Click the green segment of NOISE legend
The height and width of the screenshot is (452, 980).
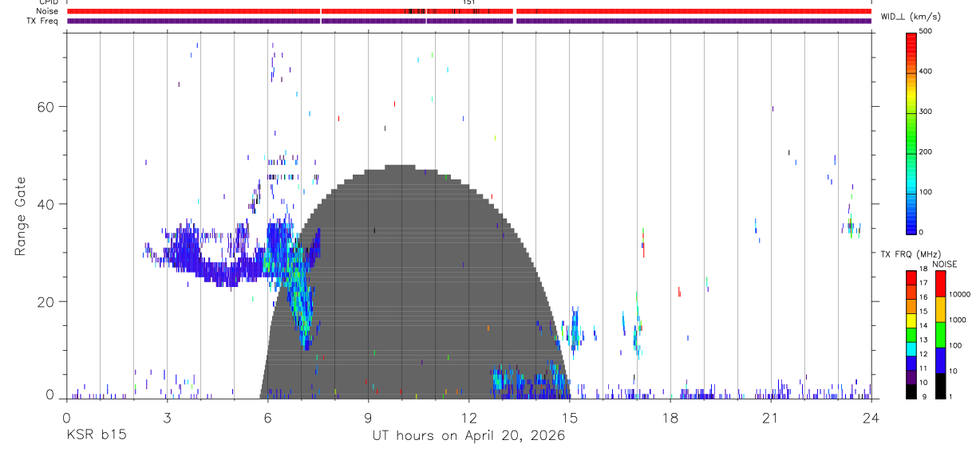(x=940, y=335)
